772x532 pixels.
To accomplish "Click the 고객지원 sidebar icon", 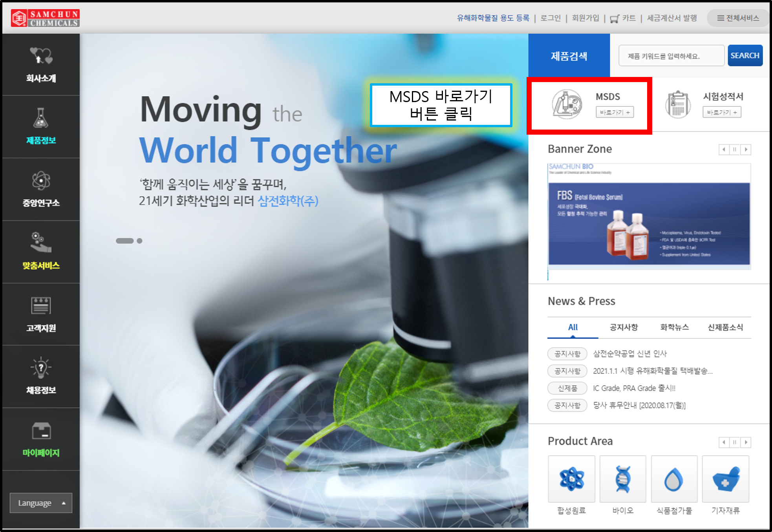I will pyautogui.click(x=41, y=305).
